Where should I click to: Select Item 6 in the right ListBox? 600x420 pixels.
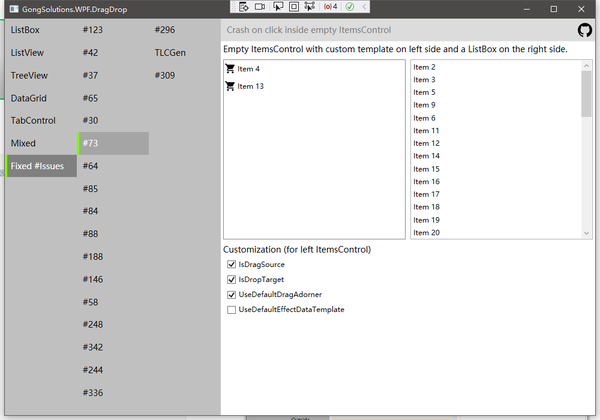pos(496,118)
